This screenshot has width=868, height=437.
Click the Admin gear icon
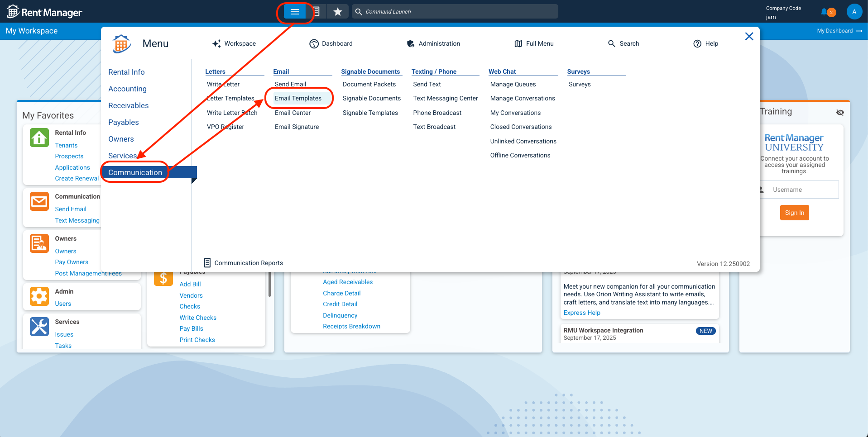[x=39, y=296]
